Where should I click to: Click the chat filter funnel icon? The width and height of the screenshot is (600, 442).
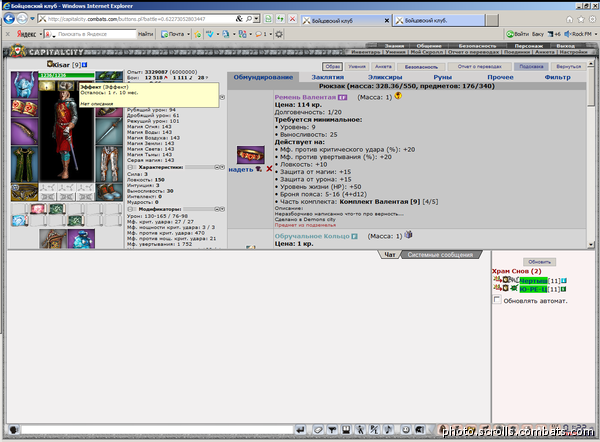click(332, 430)
